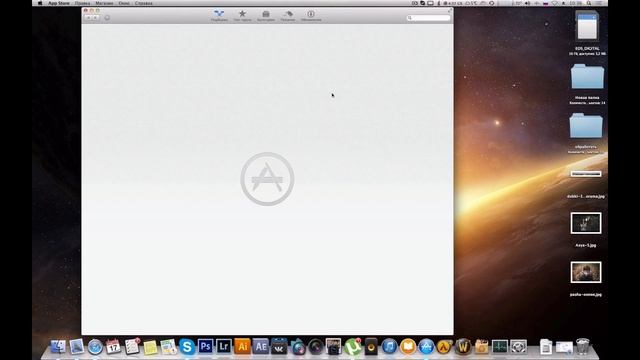
Task: Open Spotlight search in the menu bar
Action: pyautogui.click(x=589, y=3)
